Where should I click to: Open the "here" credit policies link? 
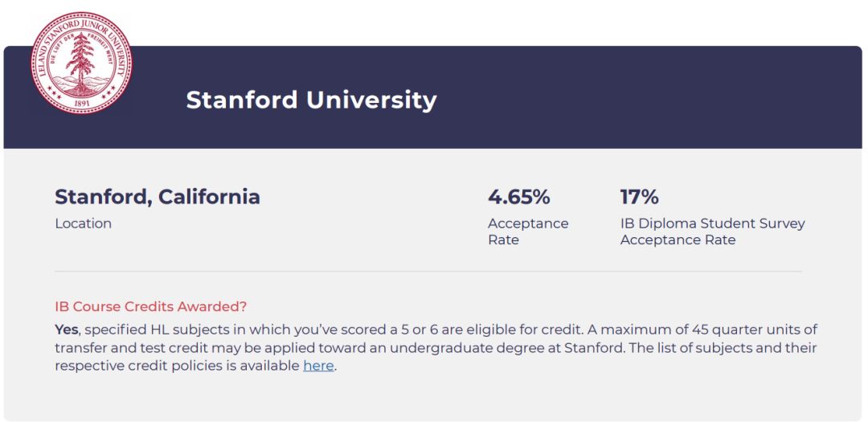(317, 366)
